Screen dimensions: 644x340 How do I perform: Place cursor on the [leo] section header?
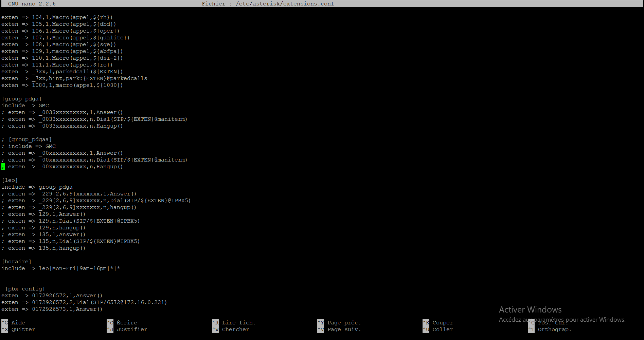10,180
